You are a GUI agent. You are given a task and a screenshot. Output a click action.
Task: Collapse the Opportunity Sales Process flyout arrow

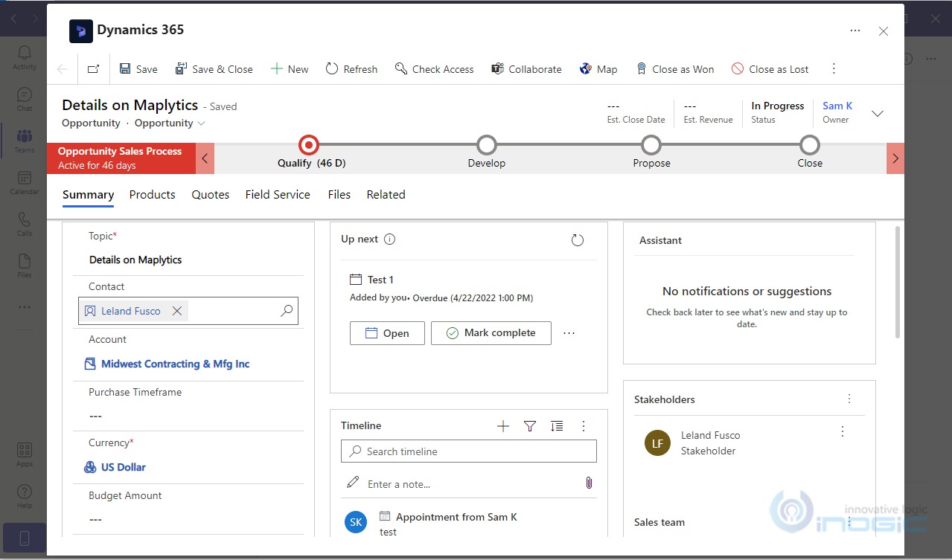(205, 158)
